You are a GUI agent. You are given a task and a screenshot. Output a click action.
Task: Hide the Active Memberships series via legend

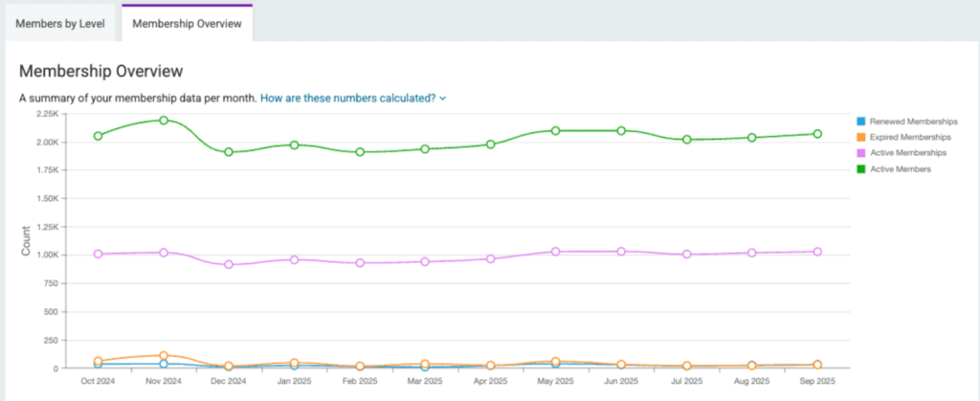pos(908,153)
